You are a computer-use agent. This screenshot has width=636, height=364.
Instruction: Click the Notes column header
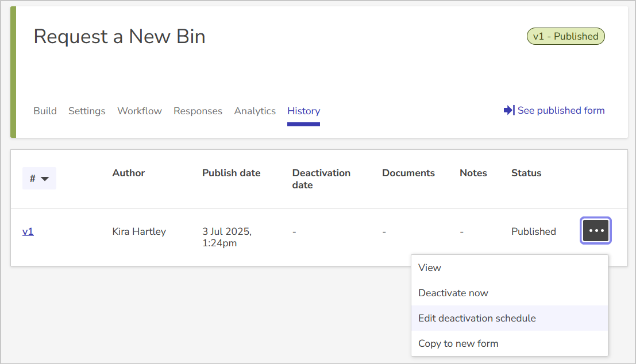coord(473,173)
